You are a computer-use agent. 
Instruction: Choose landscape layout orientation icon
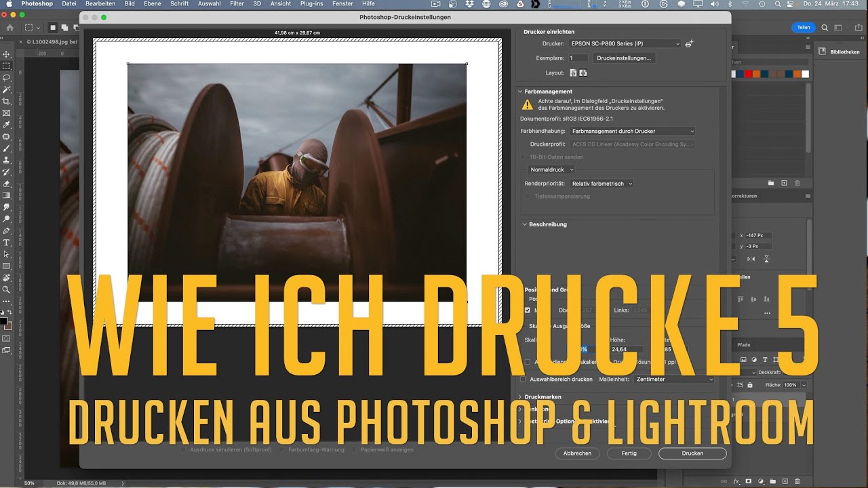tap(583, 73)
